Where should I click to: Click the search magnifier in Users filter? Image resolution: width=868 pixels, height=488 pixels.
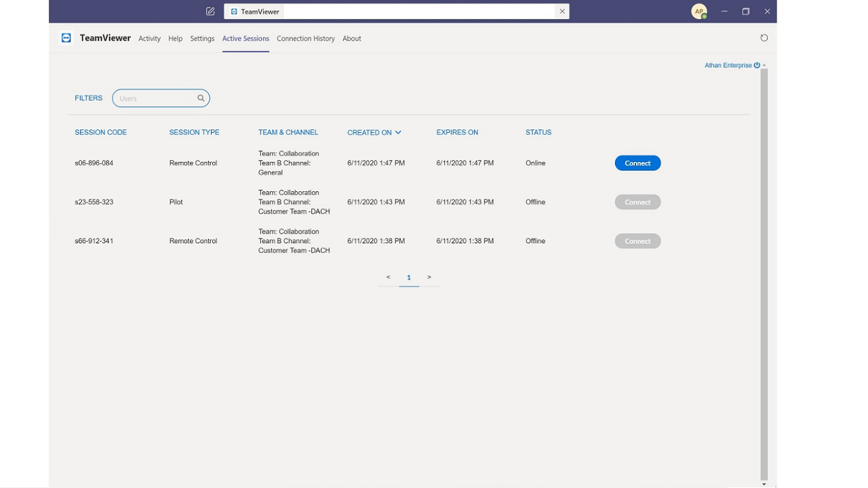(201, 98)
